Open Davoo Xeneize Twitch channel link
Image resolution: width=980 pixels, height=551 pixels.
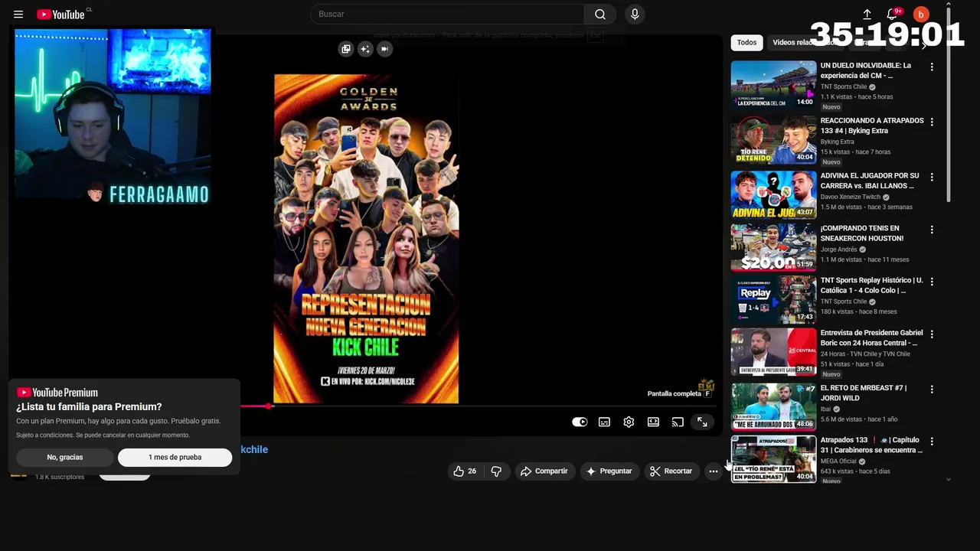pos(851,197)
